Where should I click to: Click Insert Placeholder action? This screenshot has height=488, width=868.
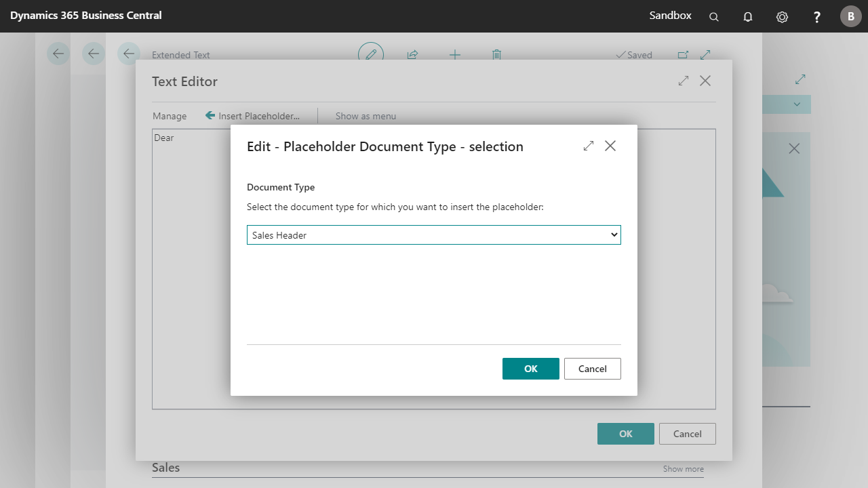click(x=252, y=116)
